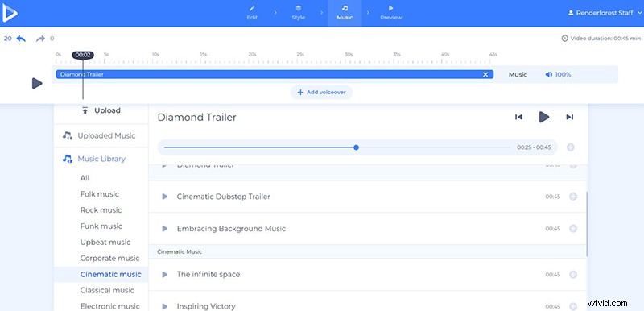Open the Preview step
Viewport: 644px width, 311px height.
(391, 13)
